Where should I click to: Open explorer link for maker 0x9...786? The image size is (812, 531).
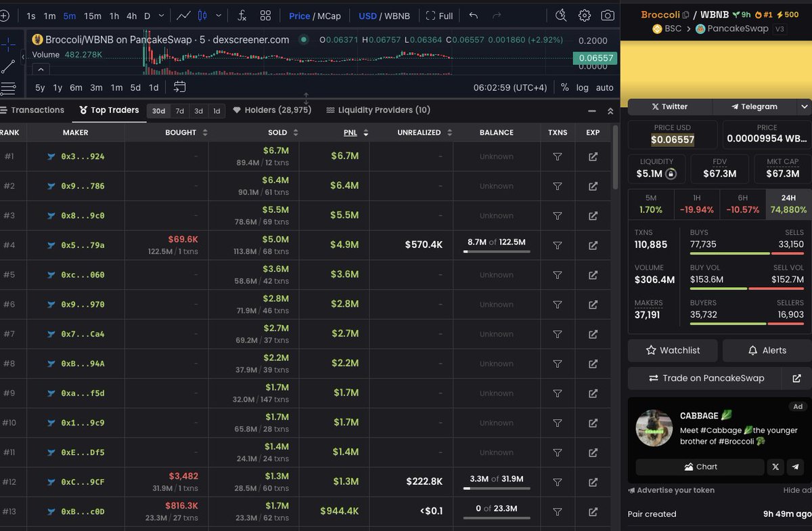pos(593,186)
